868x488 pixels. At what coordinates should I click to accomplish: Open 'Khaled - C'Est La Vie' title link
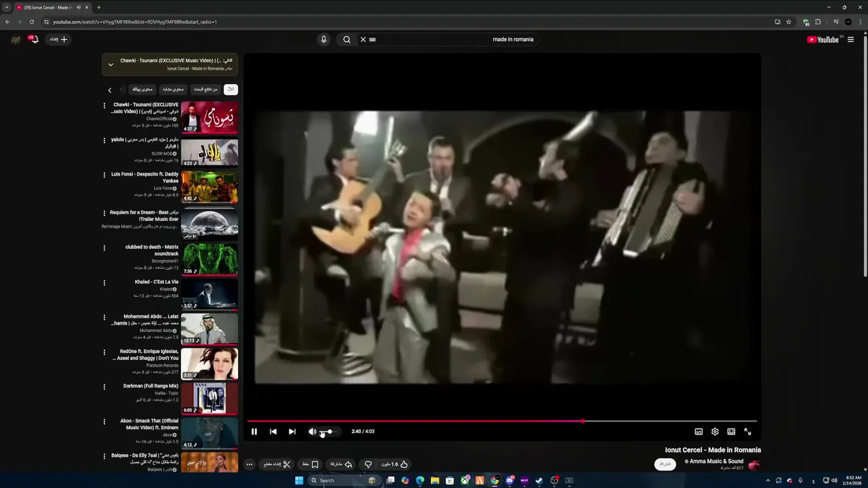157,282
